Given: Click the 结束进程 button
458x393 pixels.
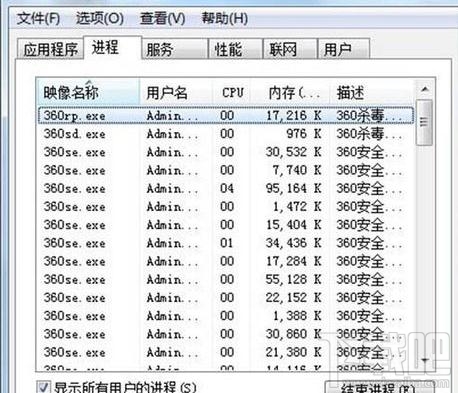Looking at the screenshot, I should point(379,387).
